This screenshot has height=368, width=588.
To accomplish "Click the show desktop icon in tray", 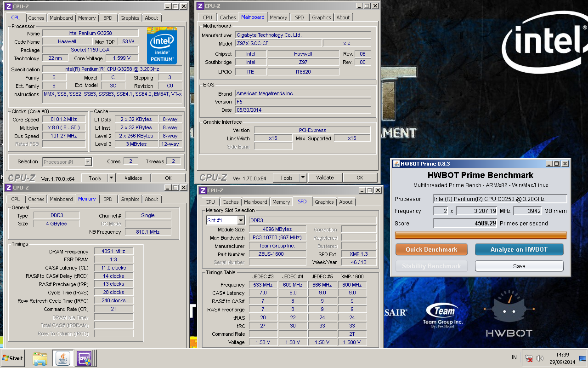I will click(x=582, y=358).
